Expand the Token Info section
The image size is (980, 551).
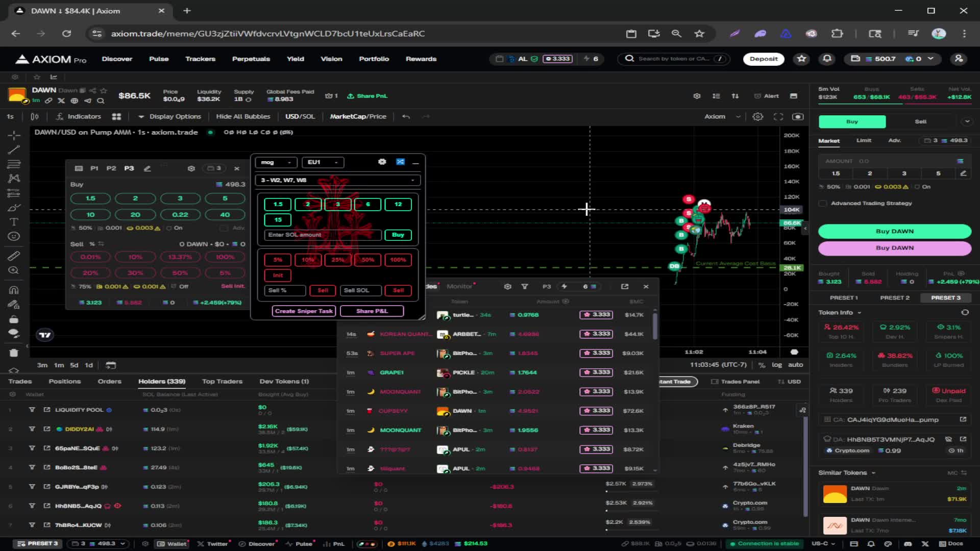[840, 312]
